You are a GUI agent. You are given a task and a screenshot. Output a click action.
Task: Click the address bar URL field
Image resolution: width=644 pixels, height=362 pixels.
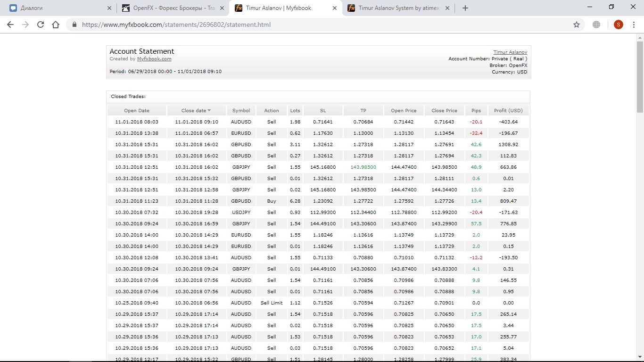(x=325, y=25)
